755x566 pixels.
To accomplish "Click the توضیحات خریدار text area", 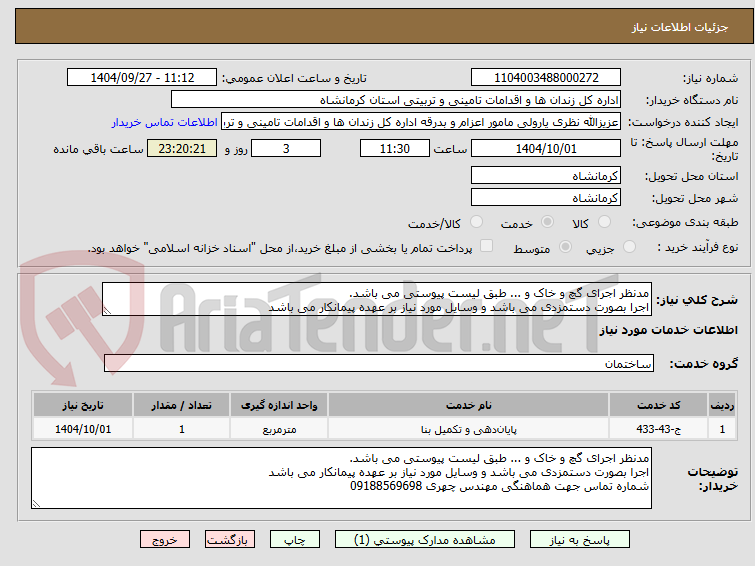I will coord(341,478).
